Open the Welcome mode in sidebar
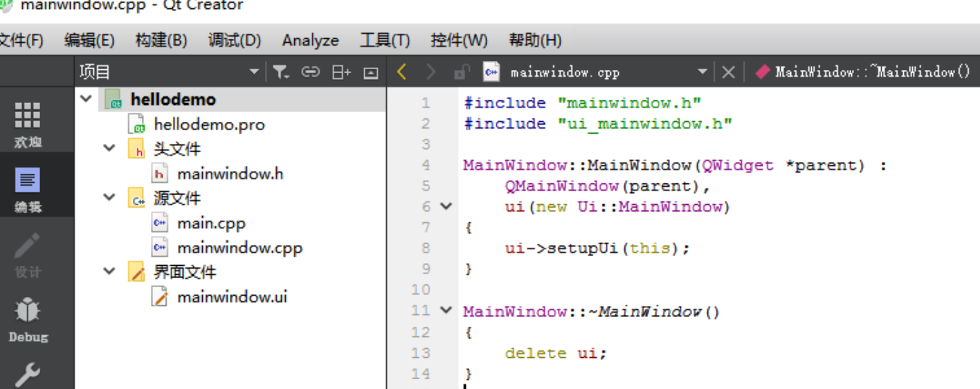The height and width of the screenshot is (389, 980). (28, 123)
